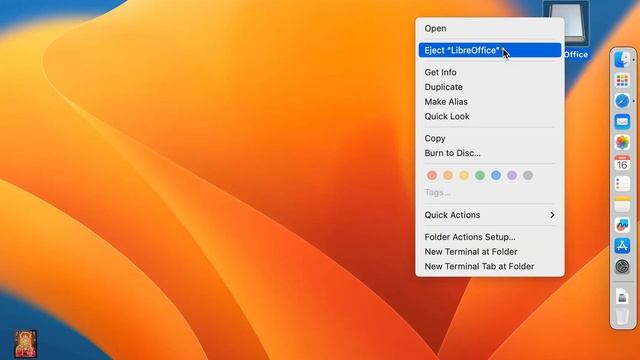Open Launchpad in the Dock
This screenshot has height=360, width=640.
(622, 80)
